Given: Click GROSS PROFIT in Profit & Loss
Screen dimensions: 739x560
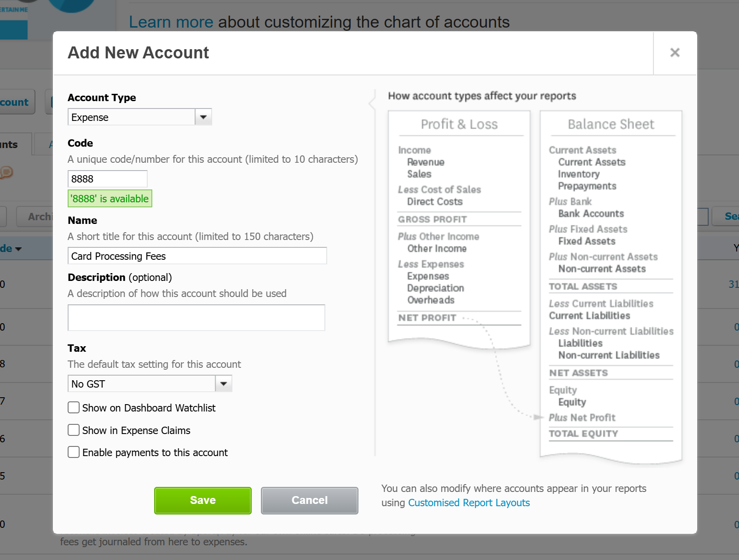Looking at the screenshot, I should [x=433, y=219].
